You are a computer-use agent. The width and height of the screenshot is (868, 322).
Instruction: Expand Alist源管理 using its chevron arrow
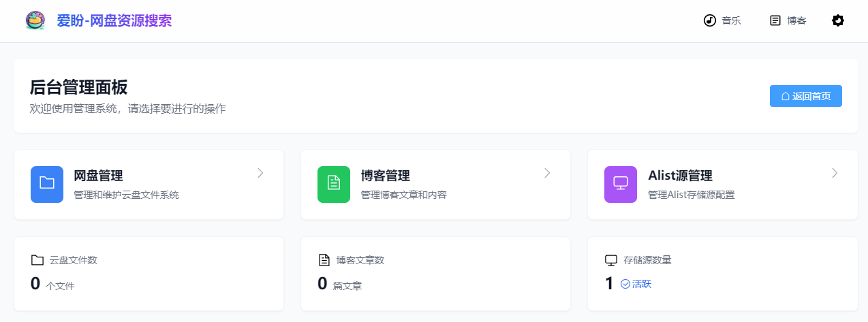(835, 173)
